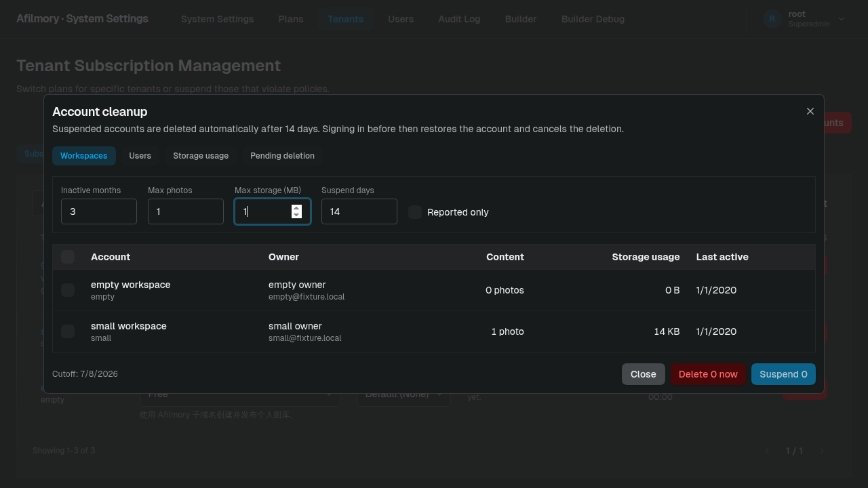Decrease Max storage with the down stepper arrow
Screen dimensions: 868x488
pos(296,215)
